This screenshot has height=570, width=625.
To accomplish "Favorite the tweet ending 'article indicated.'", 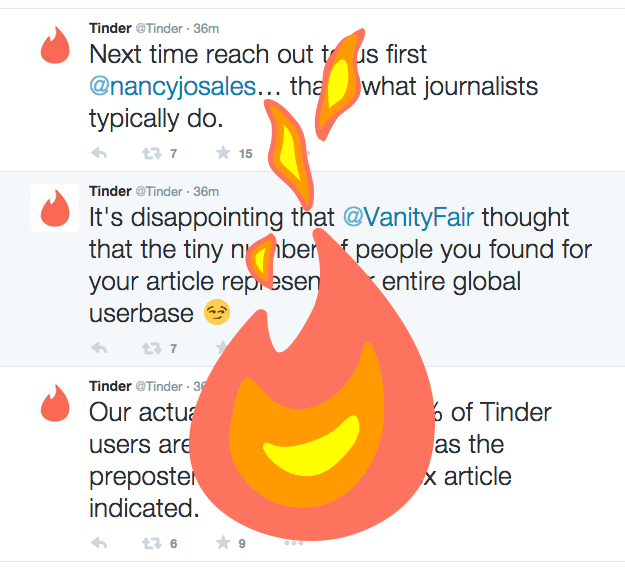I will pyautogui.click(x=223, y=542).
